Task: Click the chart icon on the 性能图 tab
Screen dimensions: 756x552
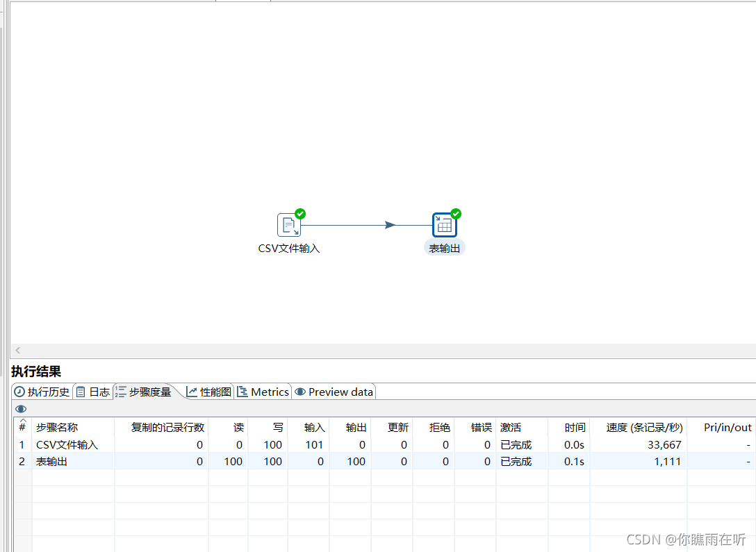Action: tap(191, 391)
